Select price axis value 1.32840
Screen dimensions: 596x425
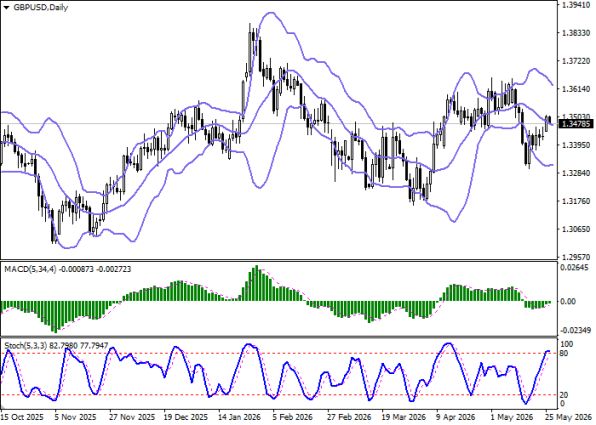click(576, 173)
